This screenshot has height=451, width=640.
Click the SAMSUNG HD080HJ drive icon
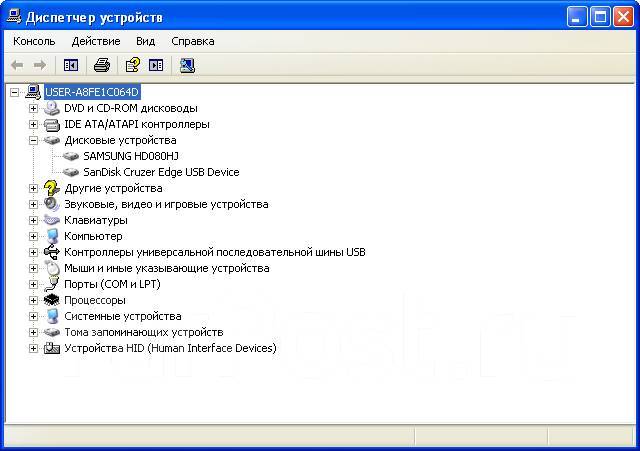point(71,156)
